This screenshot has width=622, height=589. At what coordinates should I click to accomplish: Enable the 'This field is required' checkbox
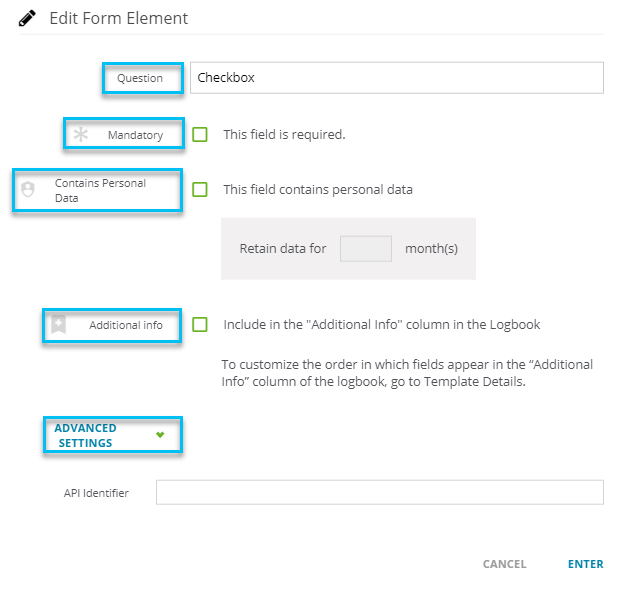point(200,134)
